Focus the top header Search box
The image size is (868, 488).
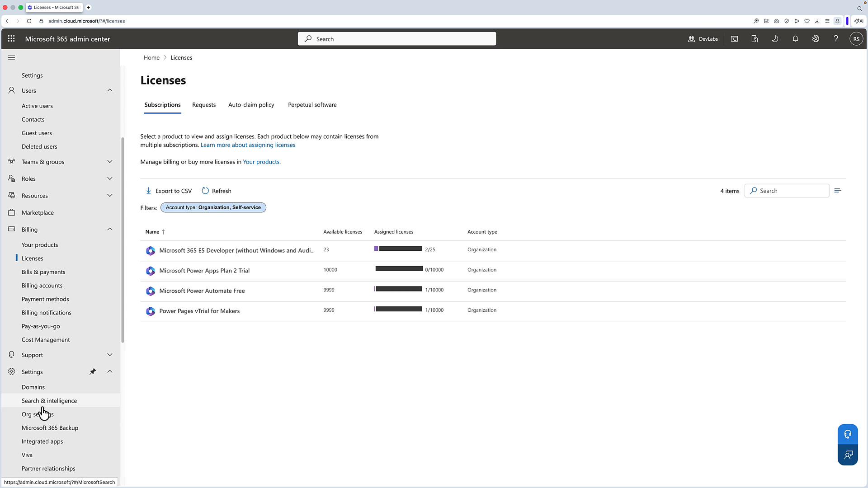397,39
